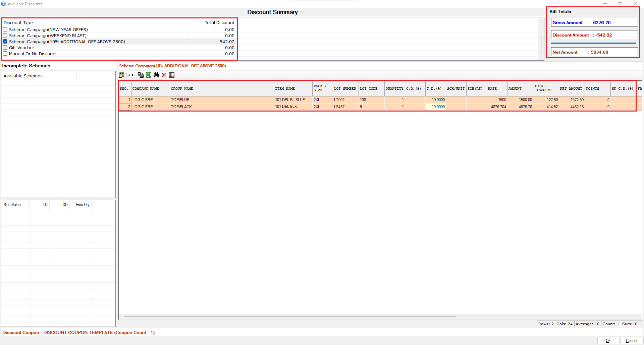
Task: Click the Ok button
Action: coord(608,341)
